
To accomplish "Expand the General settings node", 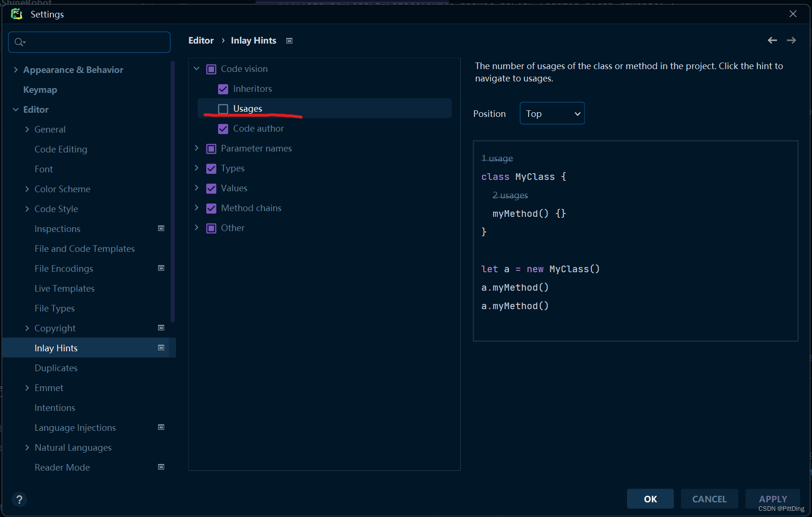I will (27, 129).
